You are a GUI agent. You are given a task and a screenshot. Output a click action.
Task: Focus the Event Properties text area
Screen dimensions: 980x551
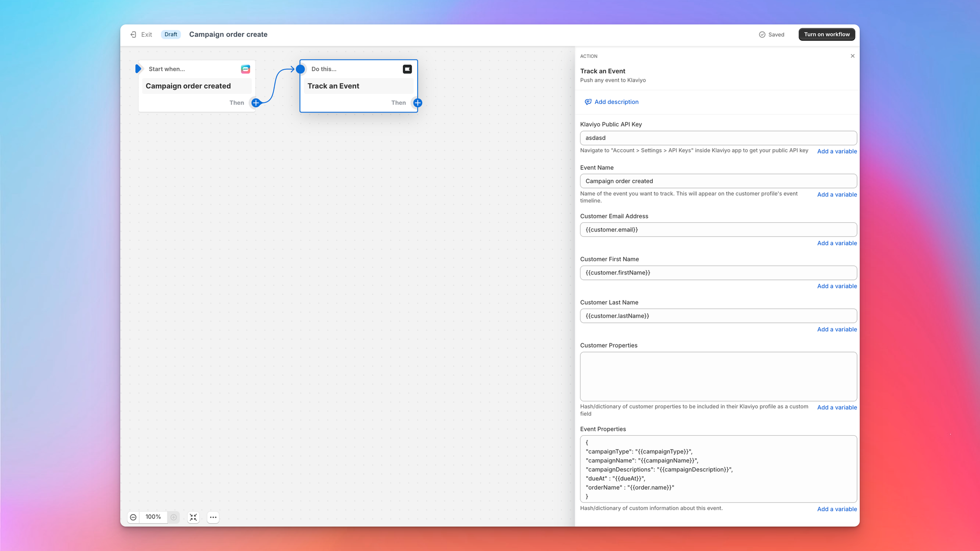click(x=718, y=469)
